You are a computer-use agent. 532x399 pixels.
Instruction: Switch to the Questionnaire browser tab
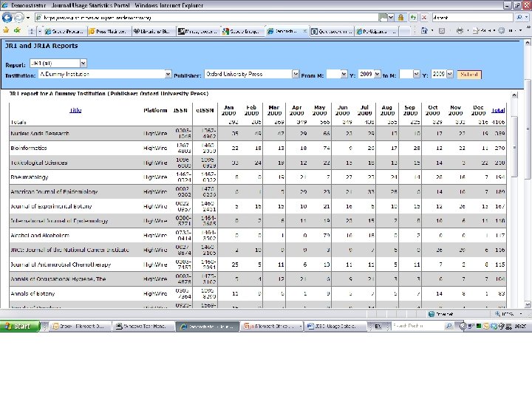pyautogui.click(x=331, y=31)
